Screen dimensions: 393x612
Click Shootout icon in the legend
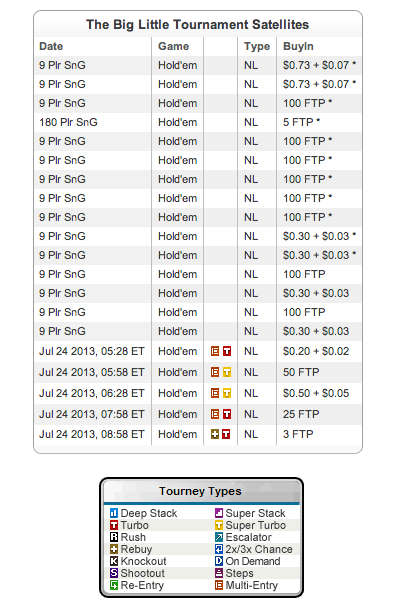114,573
